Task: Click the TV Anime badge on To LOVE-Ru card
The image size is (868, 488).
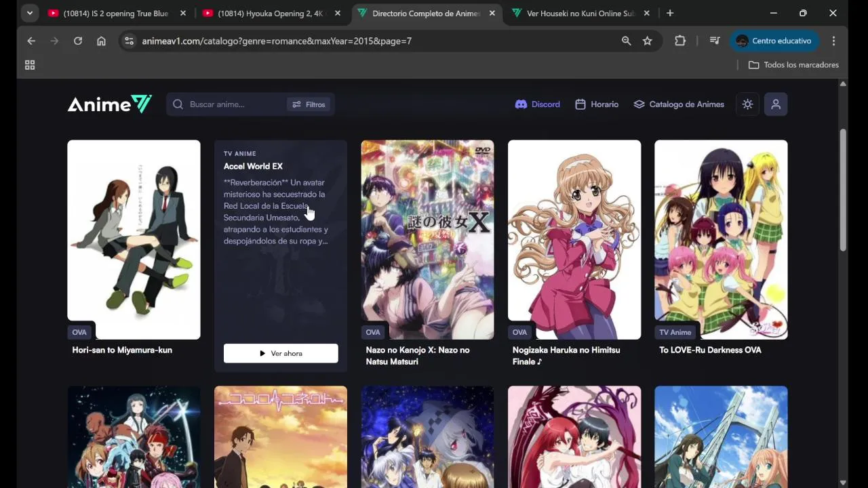Action: pos(675,332)
